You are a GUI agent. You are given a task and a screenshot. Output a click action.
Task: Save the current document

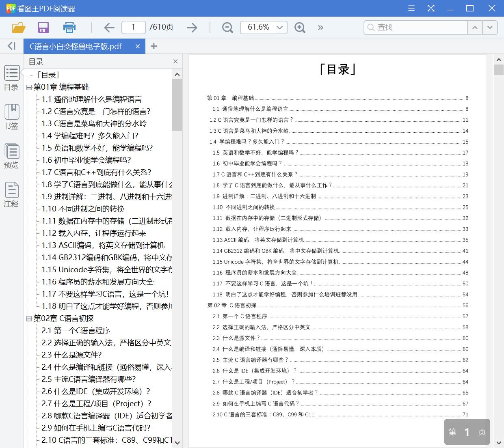43,27
